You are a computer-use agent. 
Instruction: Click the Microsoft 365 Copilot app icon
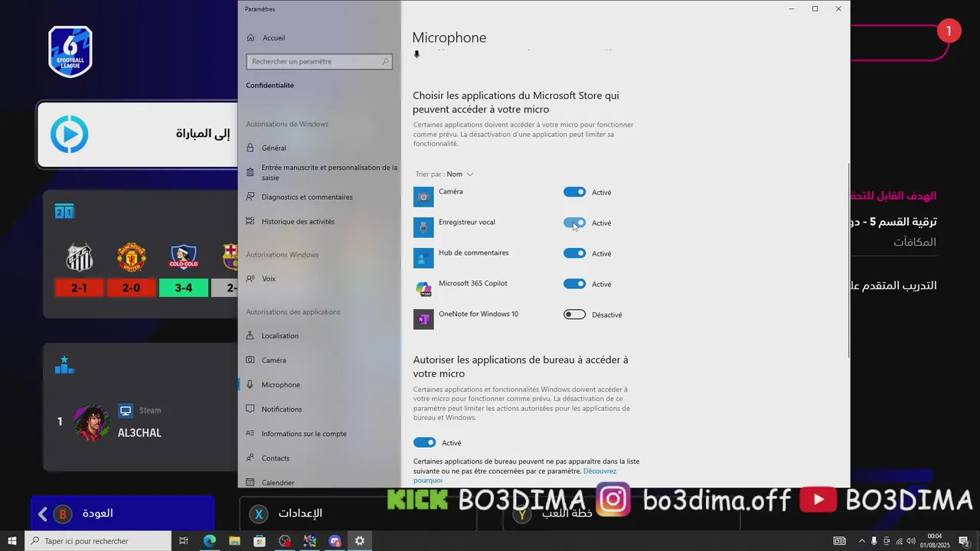click(423, 289)
